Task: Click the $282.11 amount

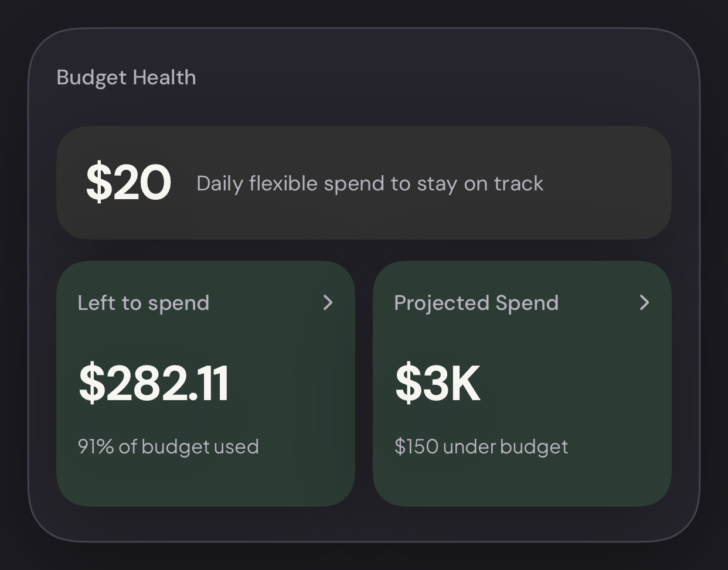Action: tap(154, 383)
